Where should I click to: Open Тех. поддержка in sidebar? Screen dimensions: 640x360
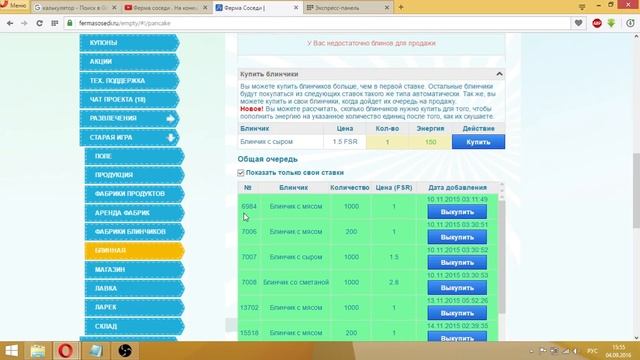(x=129, y=81)
